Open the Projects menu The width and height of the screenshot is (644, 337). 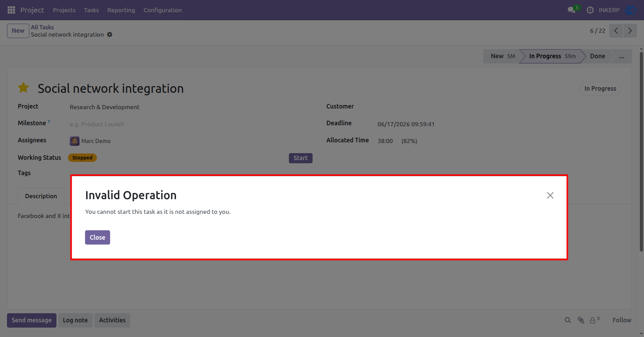pyautogui.click(x=64, y=10)
